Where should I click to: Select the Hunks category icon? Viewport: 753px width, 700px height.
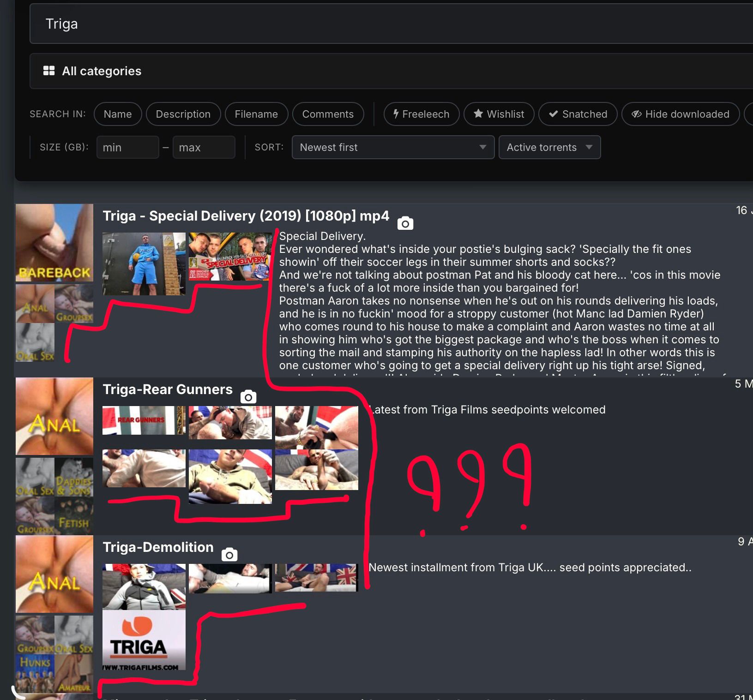[x=35, y=673]
